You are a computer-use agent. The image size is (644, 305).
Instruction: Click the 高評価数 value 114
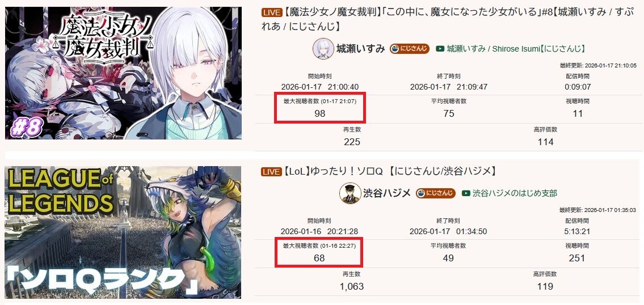545,142
